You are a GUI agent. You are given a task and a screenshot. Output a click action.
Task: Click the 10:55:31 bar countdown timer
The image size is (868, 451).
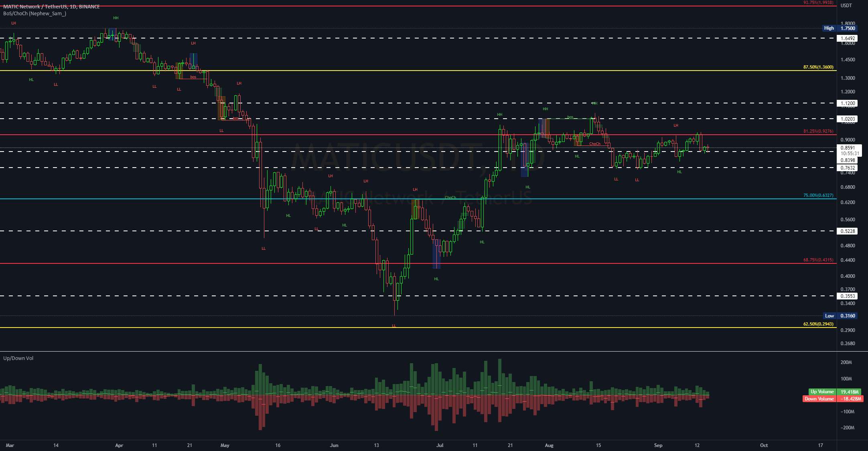click(850, 154)
